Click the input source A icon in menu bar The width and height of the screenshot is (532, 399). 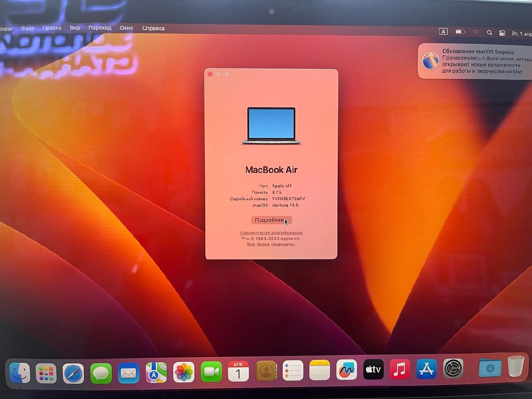[443, 31]
